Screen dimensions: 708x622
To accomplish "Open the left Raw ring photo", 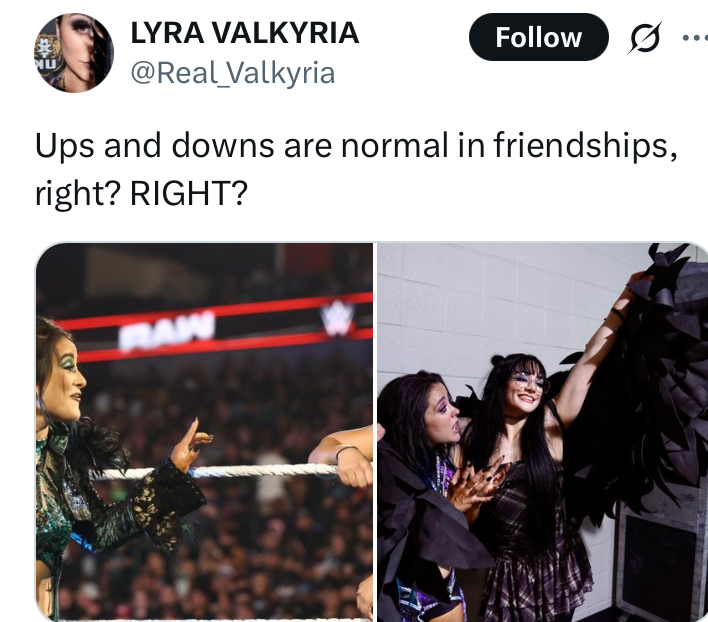I will coord(204,432).
